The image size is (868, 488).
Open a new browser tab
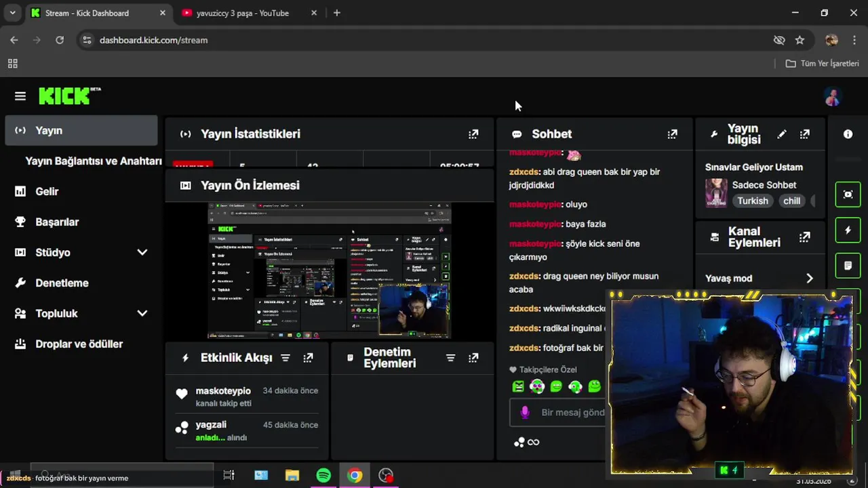(336, 13)
